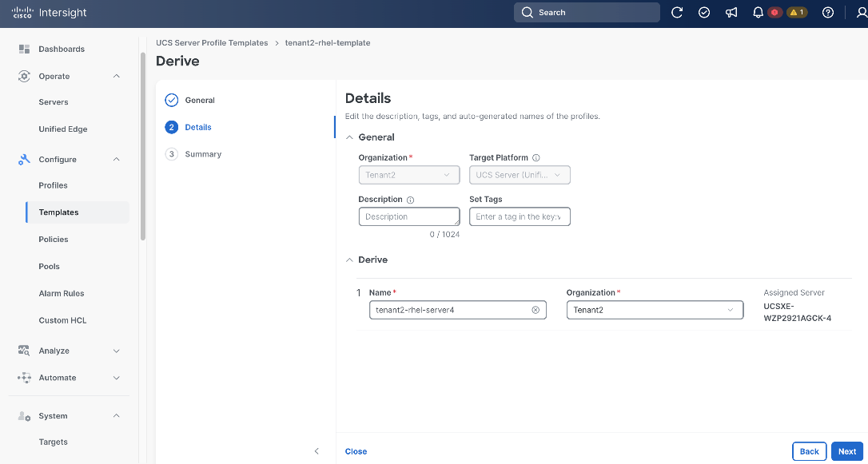Viewport: 868px width, 464px height.
Task: Click the Target Platform info icon
Action: tap(536, 157)
